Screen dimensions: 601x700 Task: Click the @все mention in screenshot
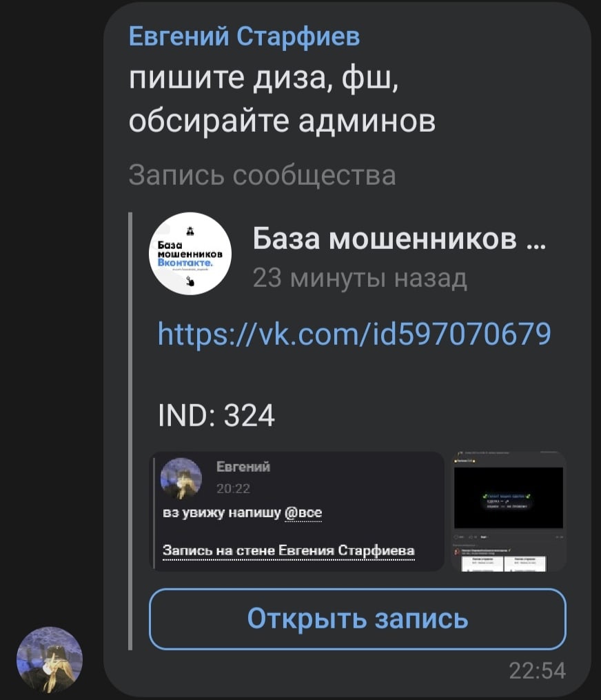coord(303,512)
